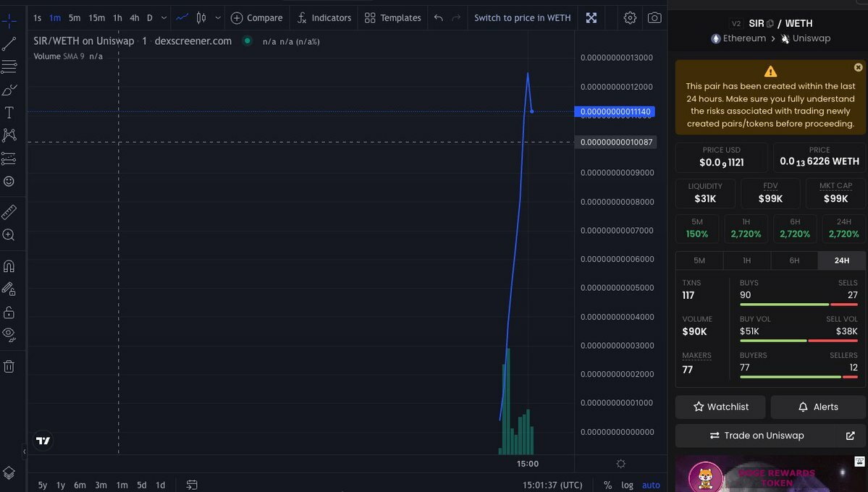868x492 pixels.
Task: Select the D daily timeframe
Action: [149, 17]
